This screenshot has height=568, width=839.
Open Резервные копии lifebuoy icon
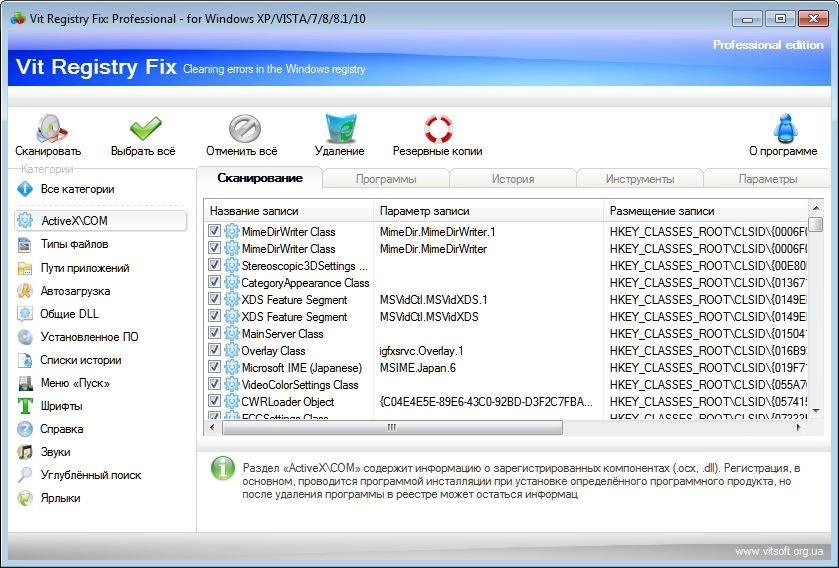pos(438,129)
